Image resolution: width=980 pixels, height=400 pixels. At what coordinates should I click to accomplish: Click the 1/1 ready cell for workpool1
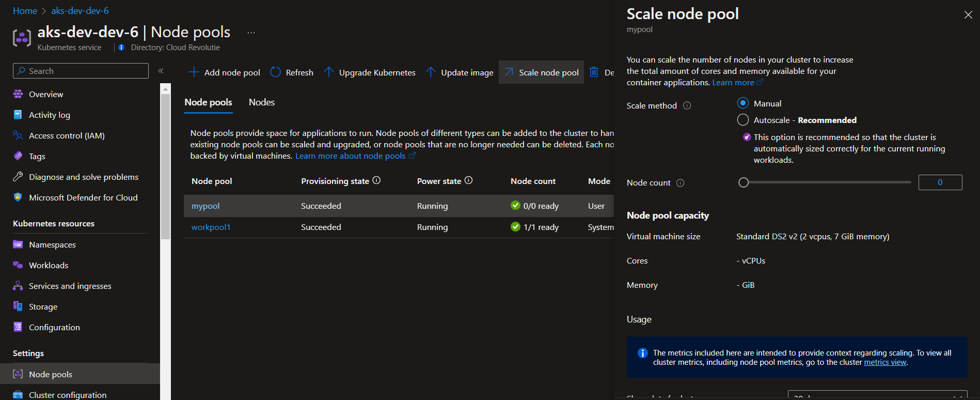pos(534,227)
